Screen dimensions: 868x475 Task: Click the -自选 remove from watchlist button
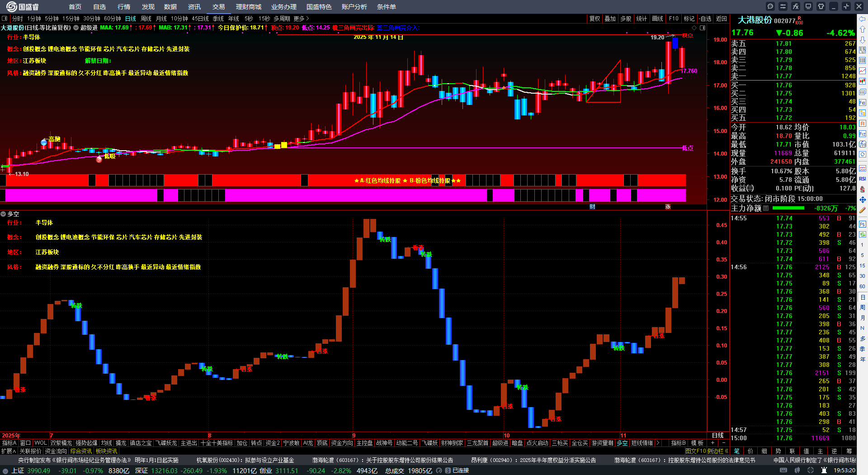pyautogui.click(x=705, y=19)
